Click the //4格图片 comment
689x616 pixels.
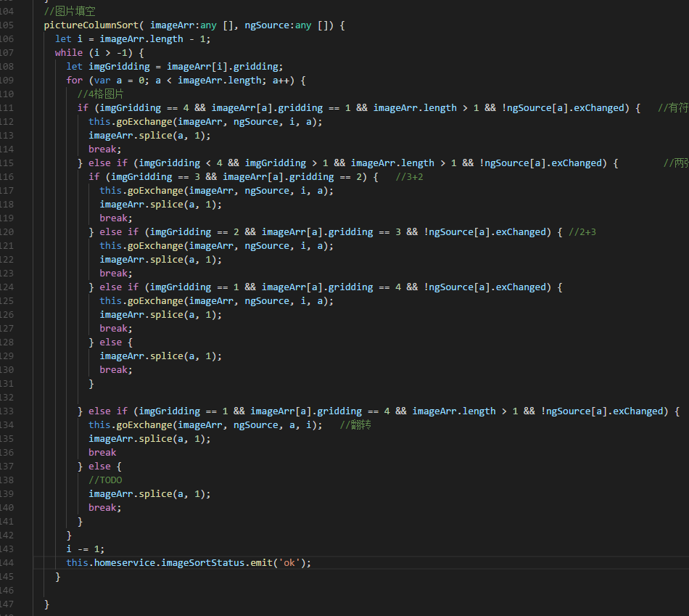pos(100,94)
